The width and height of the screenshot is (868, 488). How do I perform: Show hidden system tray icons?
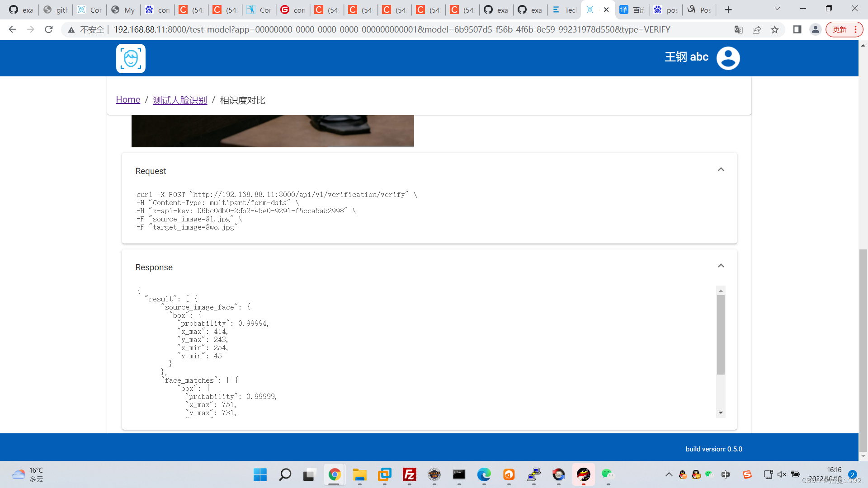tap(669, 474)
